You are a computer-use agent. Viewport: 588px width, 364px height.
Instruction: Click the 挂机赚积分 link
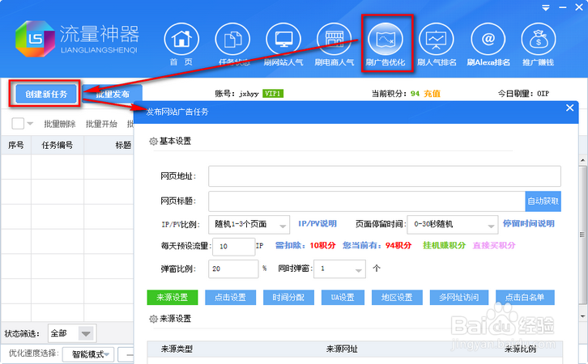click(x=444, y=246)
